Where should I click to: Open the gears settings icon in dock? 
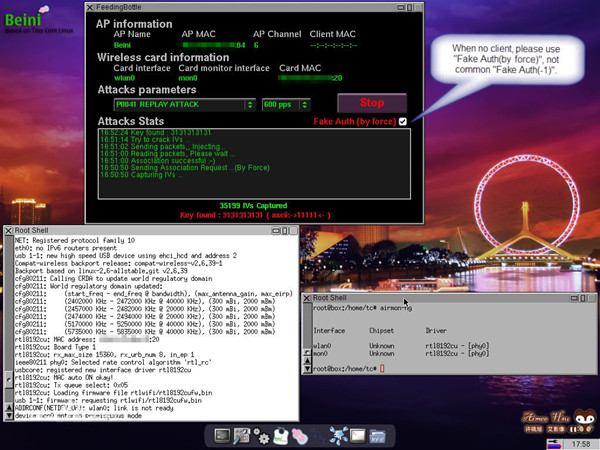point(262,435)
